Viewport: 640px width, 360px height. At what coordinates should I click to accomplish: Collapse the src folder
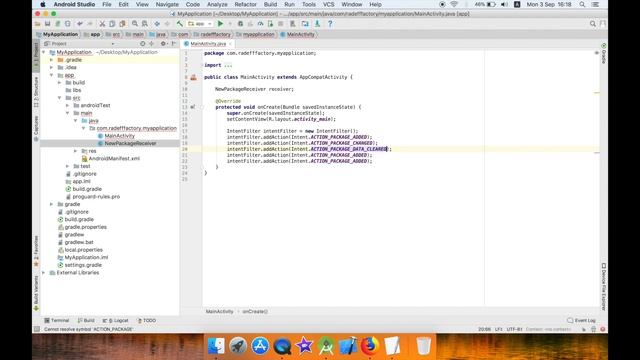click(x=60, y=98)
